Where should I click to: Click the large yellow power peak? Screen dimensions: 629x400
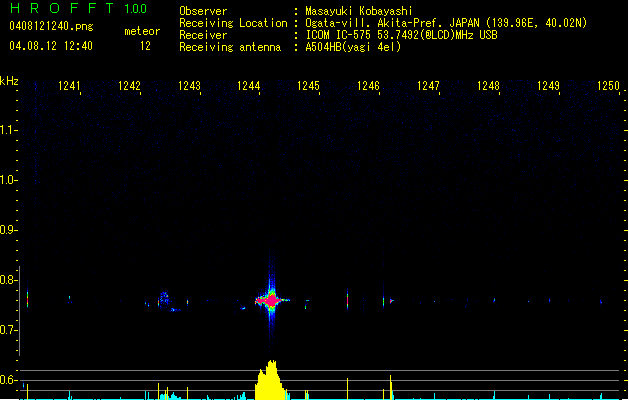(268, 381)
